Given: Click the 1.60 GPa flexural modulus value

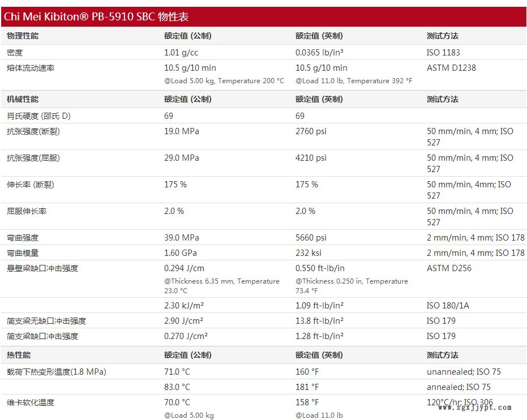Looking at the screenshot, I should [x=181, y=253].
